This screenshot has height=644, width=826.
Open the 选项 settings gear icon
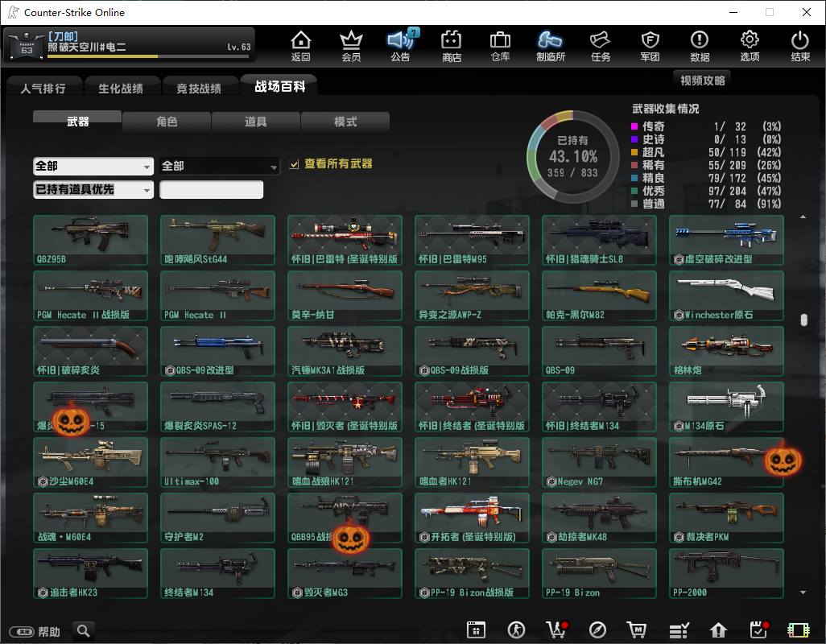point(750,46)
